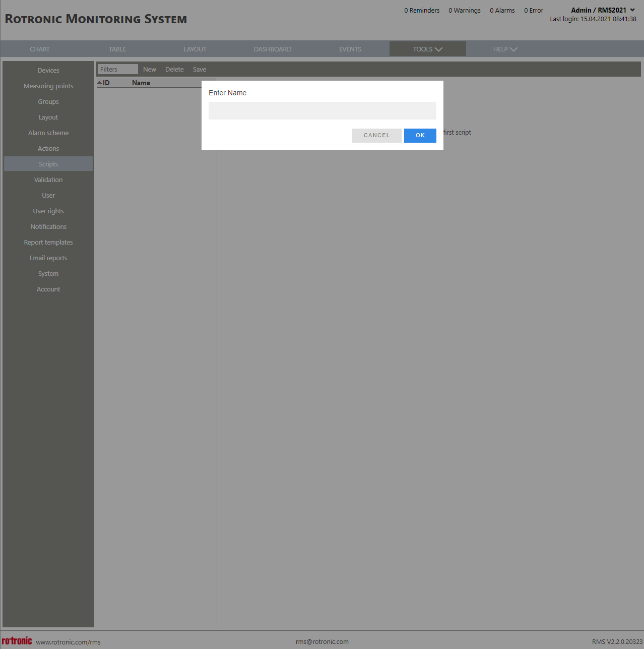Open Email reports in the sidebar
This screenshot has height=649, width=644.
pos(48,258)
